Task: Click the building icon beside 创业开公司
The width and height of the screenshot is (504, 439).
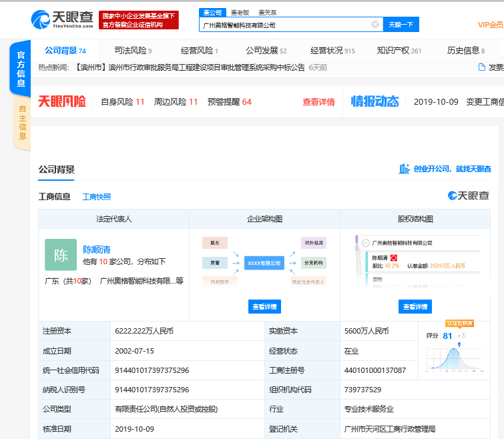Action: coord(404,169)
